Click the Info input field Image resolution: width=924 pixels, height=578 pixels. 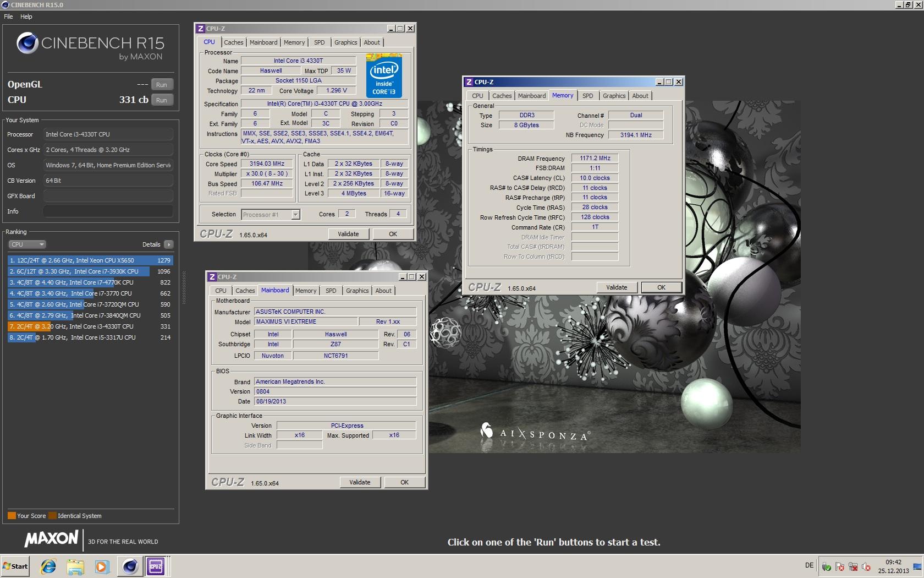pyautogui.click(x=108, y=211)
